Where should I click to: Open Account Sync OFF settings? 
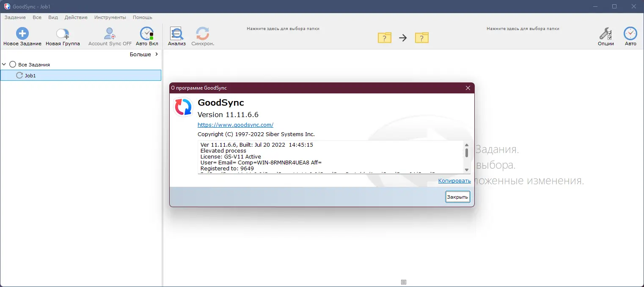point(110,37)
